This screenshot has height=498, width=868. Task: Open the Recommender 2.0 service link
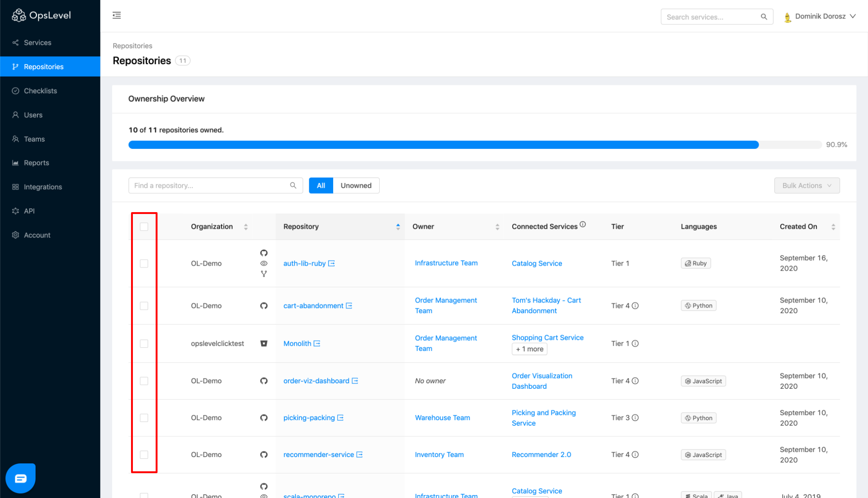[x=541, y=455]
